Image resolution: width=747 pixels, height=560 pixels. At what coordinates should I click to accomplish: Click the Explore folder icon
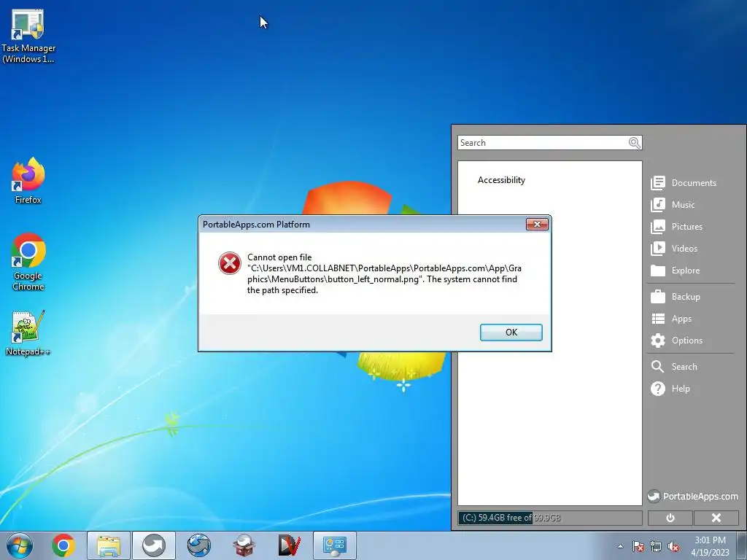coord(658,271)
